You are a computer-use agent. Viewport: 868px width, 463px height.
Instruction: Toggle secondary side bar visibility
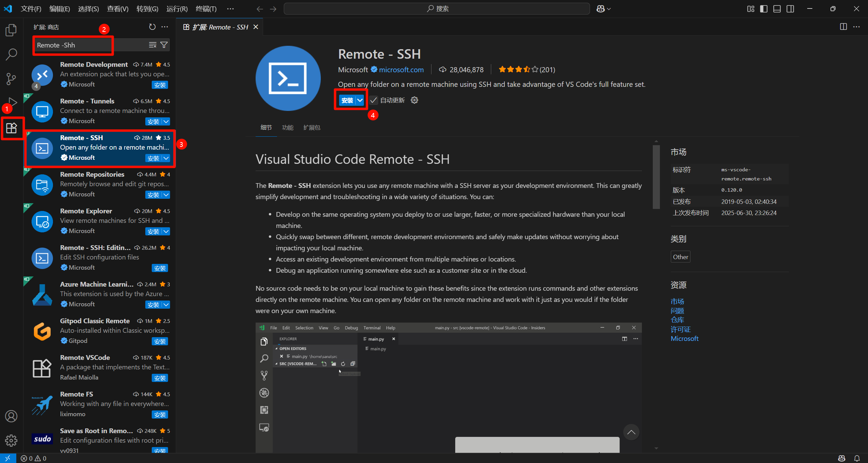pyautogui.click(x=790, y=9)
